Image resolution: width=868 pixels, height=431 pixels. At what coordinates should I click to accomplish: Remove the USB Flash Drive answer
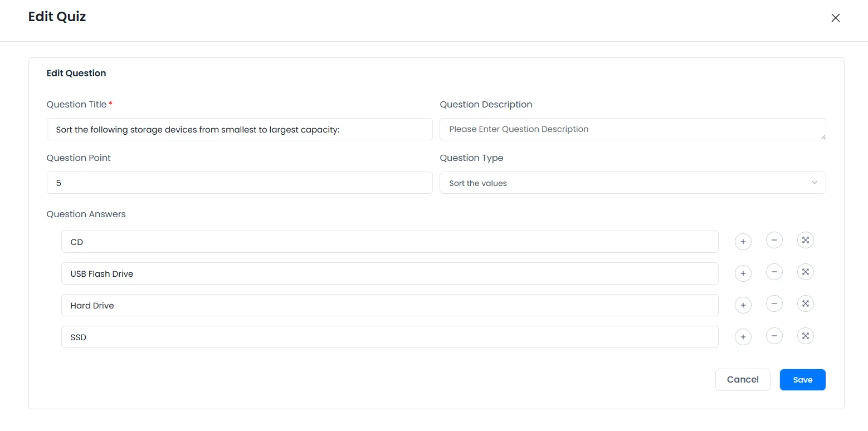774,272
